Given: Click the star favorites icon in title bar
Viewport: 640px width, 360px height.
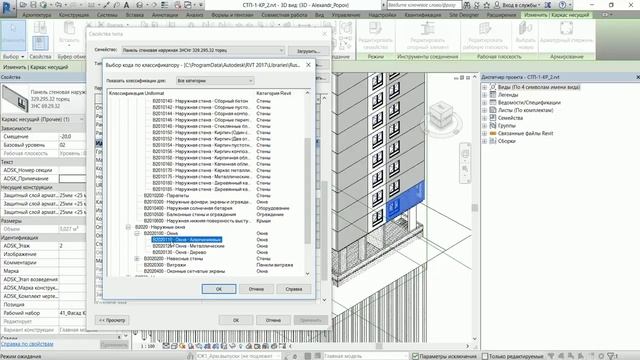Looking at the screenshot, I should coord(487,5).
